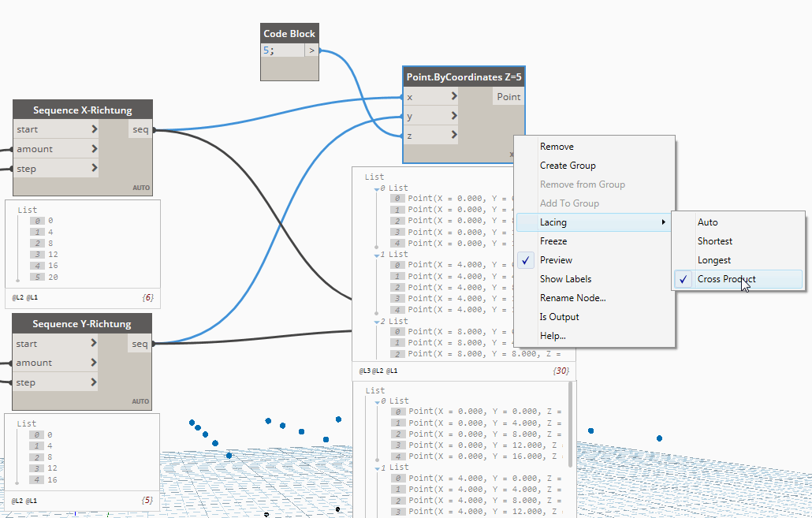Screen dimensions: 812x518
Task: Click chevron next to x input port
Action: coord(454,97)
